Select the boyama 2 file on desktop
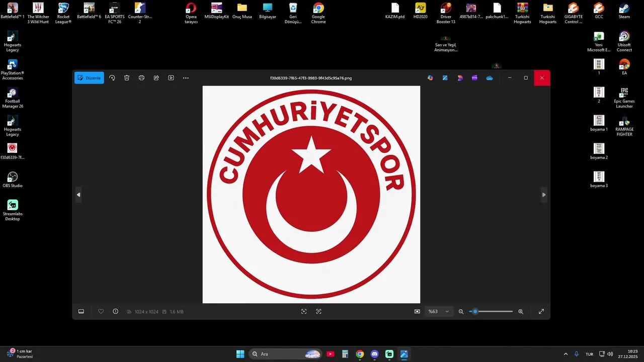Screen dimensions: 644x362 tap(599, 151)
